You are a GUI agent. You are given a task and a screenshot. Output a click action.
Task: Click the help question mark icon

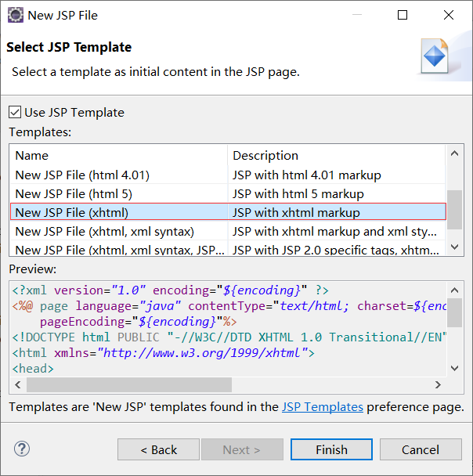click(22, 449)
